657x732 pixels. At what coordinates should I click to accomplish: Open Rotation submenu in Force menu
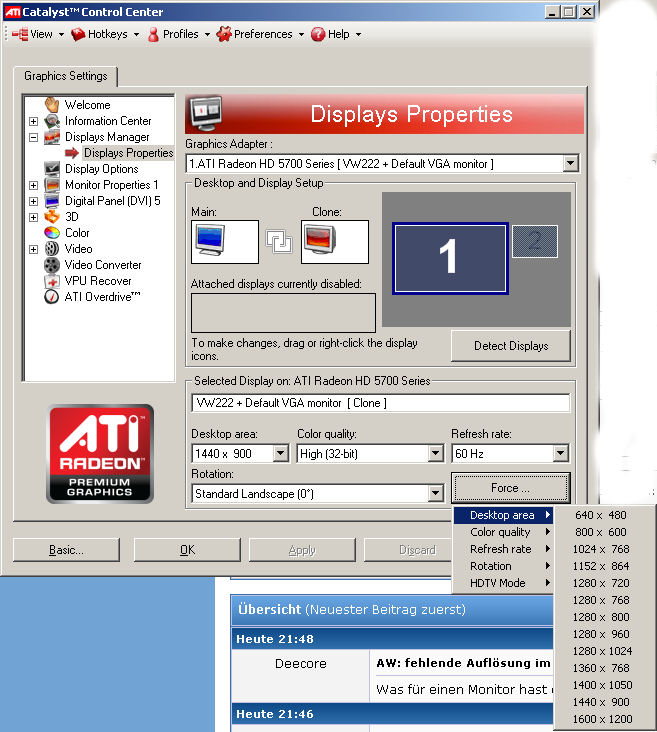(503, 566)
